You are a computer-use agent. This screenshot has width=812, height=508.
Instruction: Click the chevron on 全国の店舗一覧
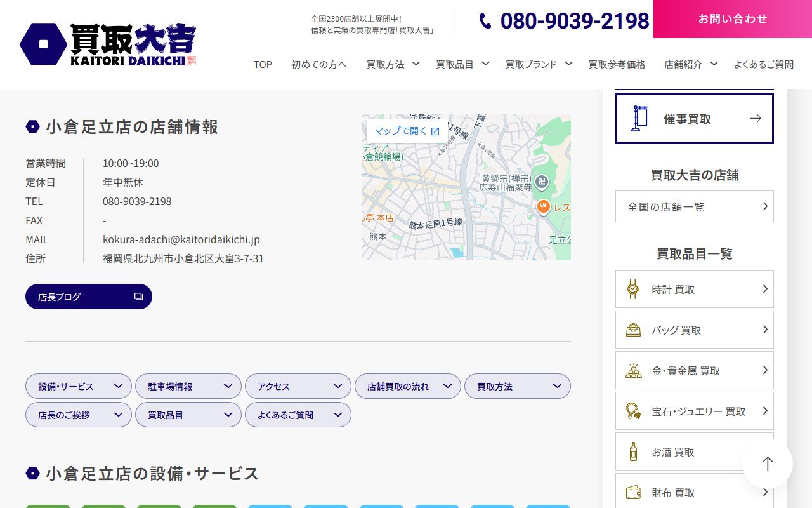[x=765, y=206]
